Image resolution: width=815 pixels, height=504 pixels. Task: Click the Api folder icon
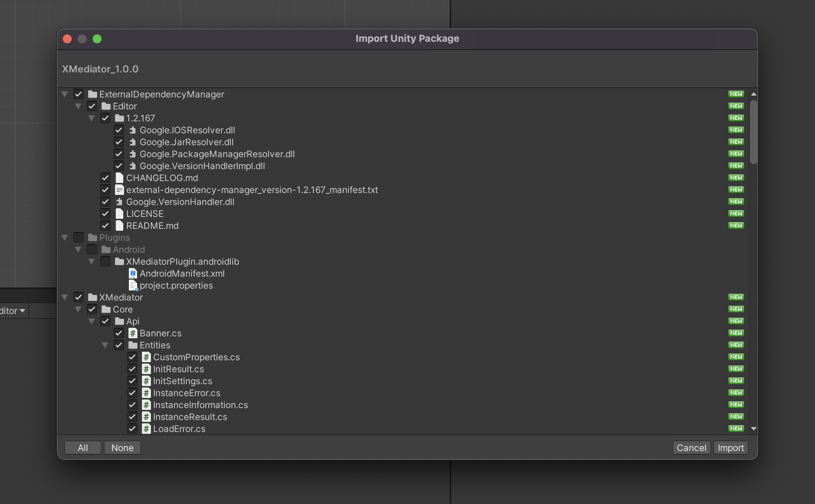pos(119,321)
